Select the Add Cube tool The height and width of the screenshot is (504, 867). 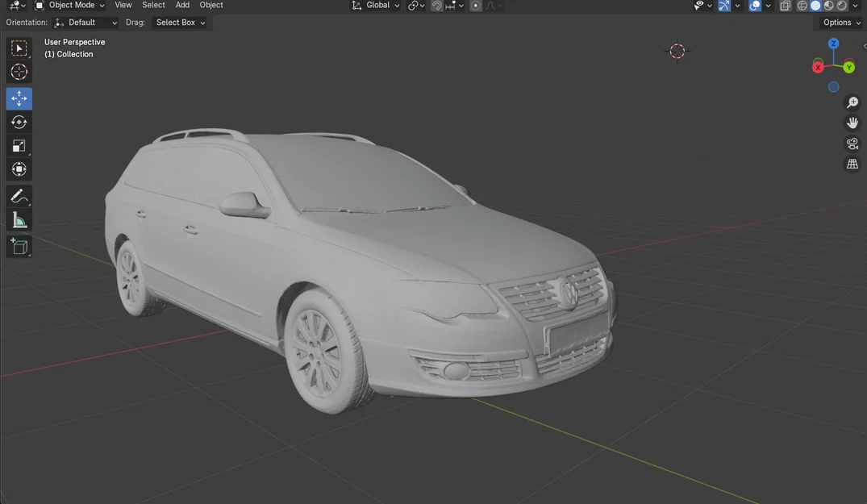point(19,247)
